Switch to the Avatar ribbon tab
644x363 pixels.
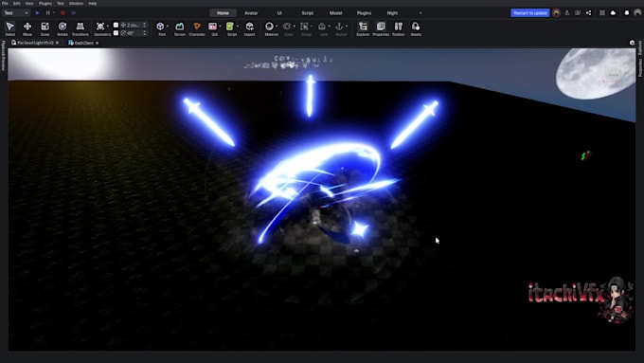(251, 13)
